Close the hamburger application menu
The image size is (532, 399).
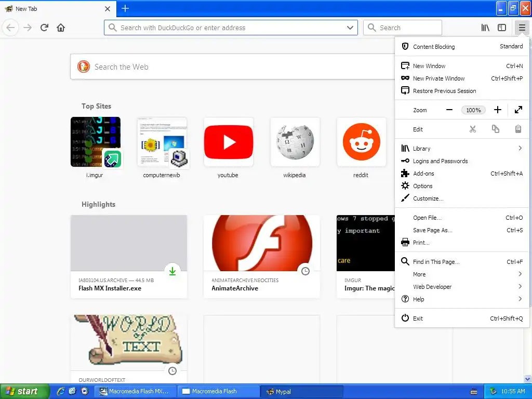tap(522, 28)
